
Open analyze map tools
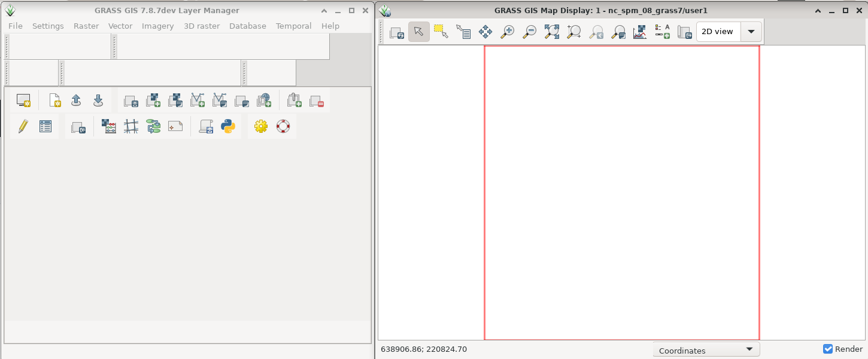click(x=640, y=32)
